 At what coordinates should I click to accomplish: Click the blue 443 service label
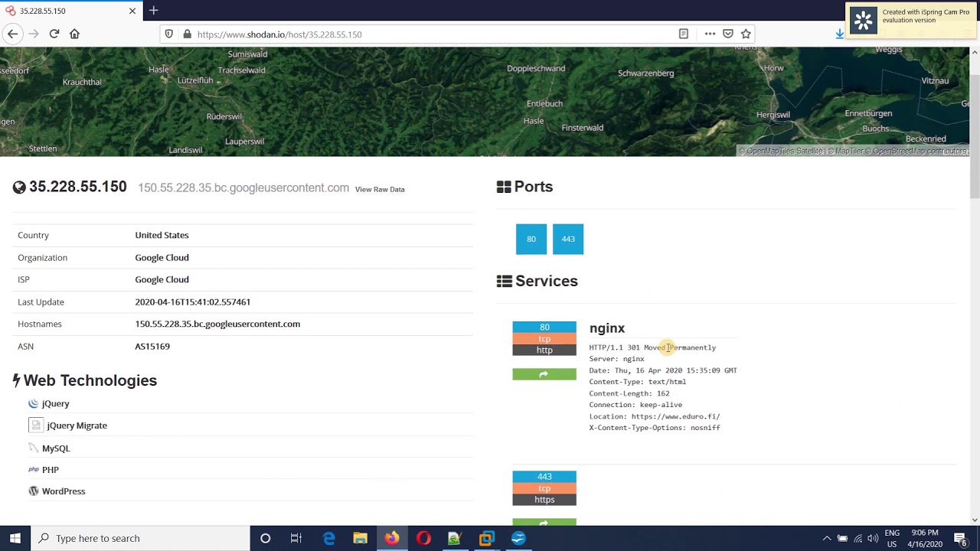(x=544, y=476)
